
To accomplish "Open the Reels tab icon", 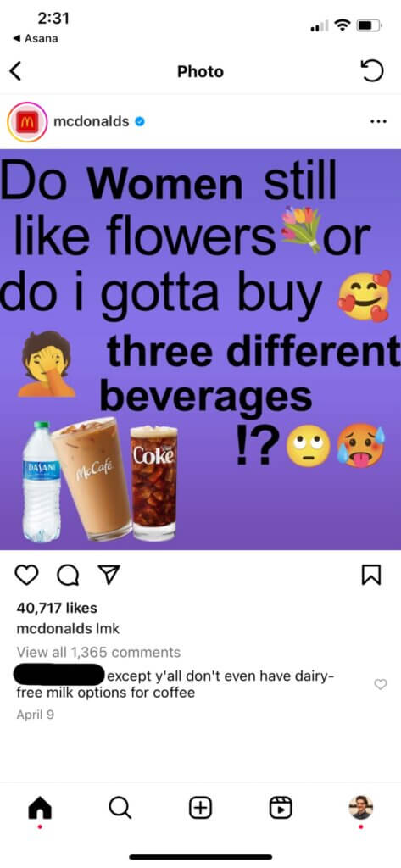I will (x=281, y=808).
